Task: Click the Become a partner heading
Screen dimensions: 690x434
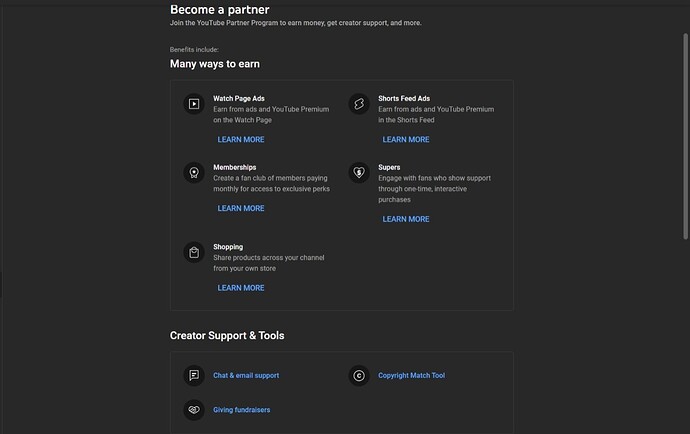Action: 220,9
